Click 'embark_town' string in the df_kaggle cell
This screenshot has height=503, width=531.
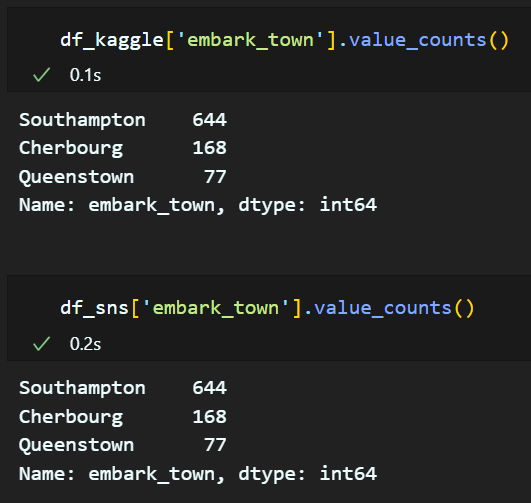click(250, 40)
